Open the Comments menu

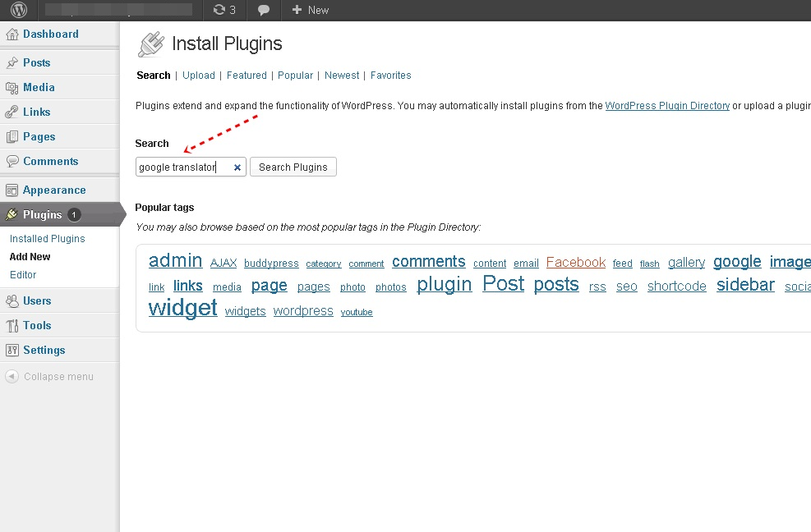coord(51,161)
